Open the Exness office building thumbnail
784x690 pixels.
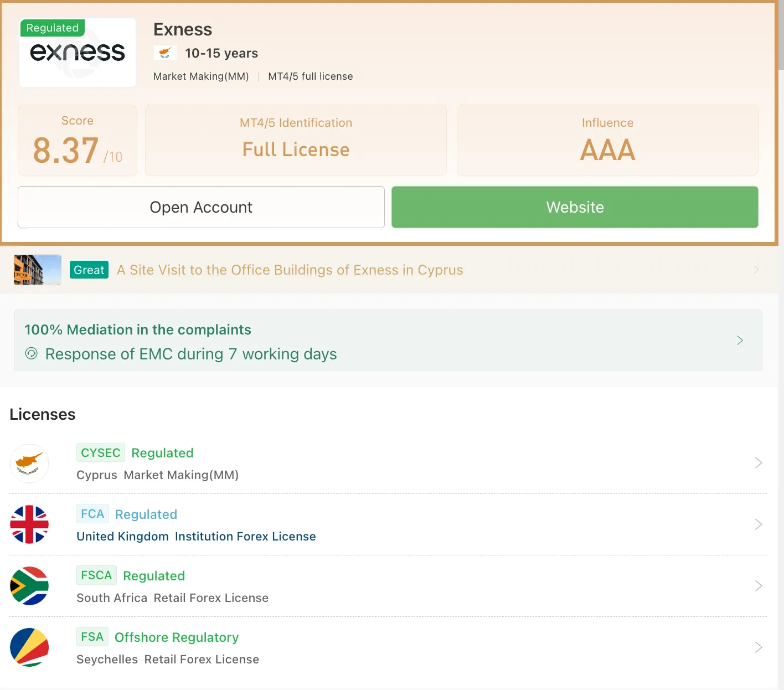coord(38,270)
